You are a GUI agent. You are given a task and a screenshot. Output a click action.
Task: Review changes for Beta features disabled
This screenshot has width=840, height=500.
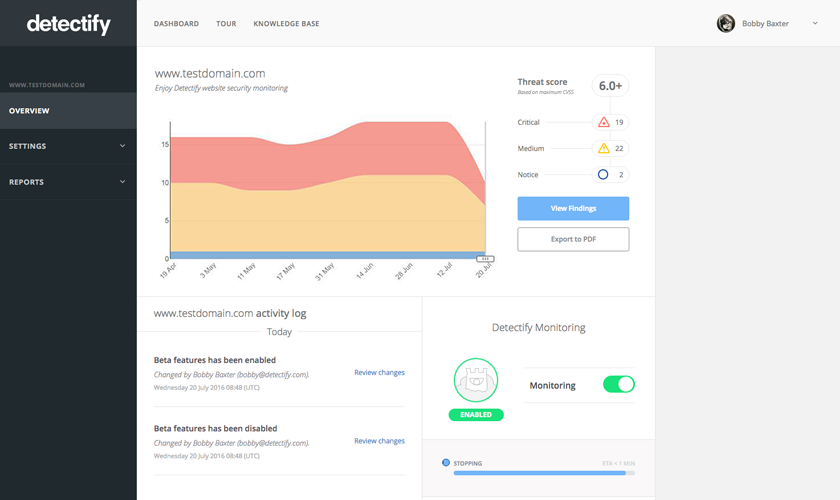pos(379,441)
